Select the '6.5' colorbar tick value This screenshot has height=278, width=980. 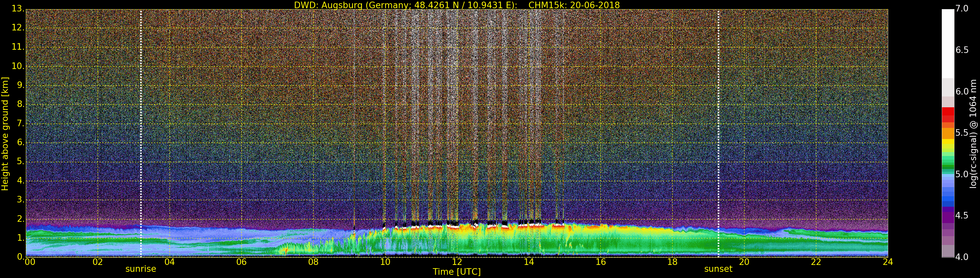coord(962,50)
